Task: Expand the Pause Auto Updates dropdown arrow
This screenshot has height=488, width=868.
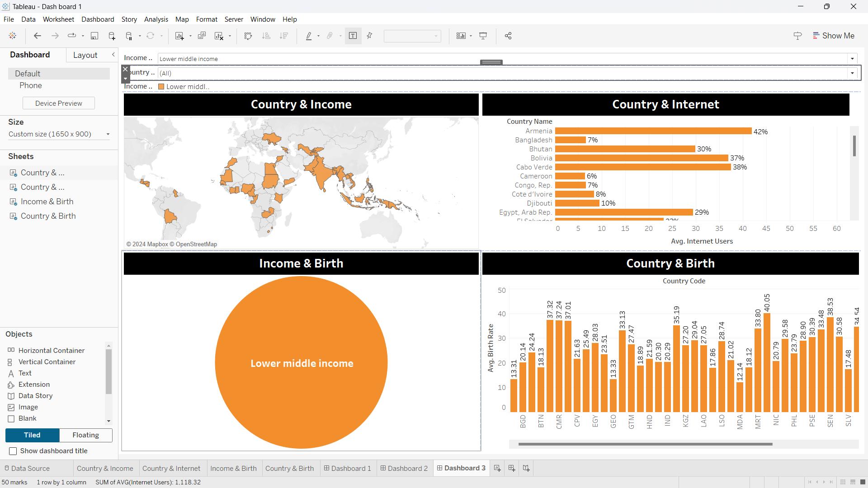Action: click(140, 36)
